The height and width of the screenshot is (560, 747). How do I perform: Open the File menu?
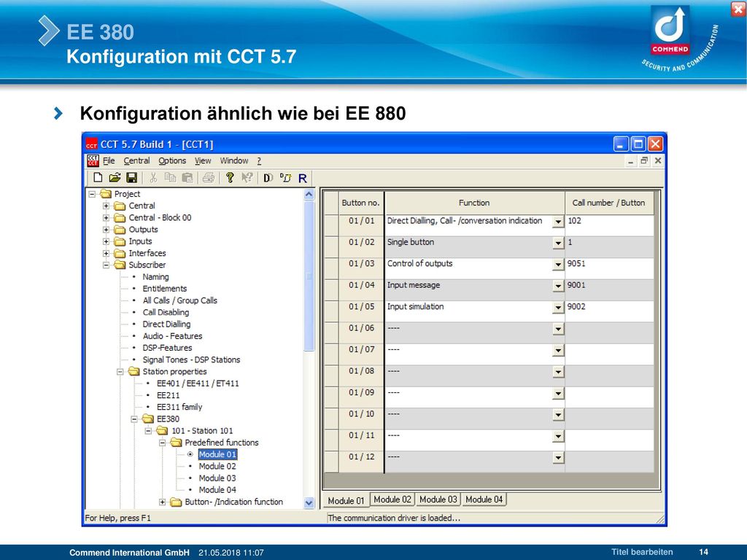click(x=109, y=161)
